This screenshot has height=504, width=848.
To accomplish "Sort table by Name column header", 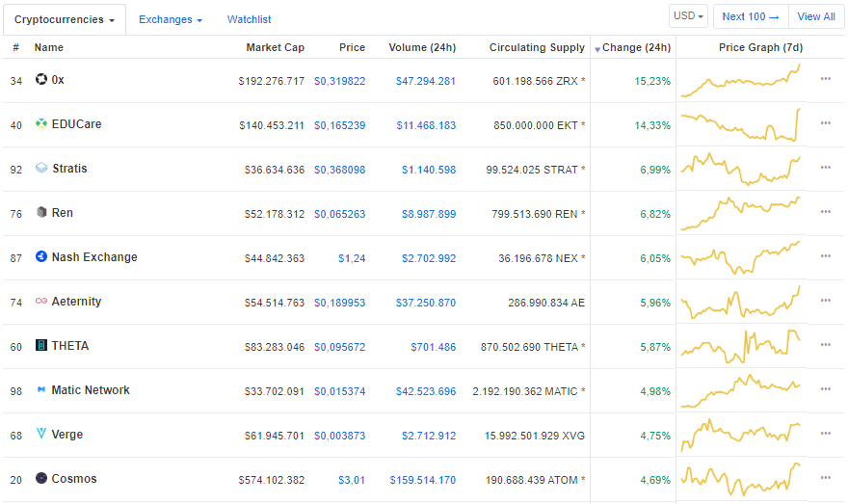I will click(49, 47).
